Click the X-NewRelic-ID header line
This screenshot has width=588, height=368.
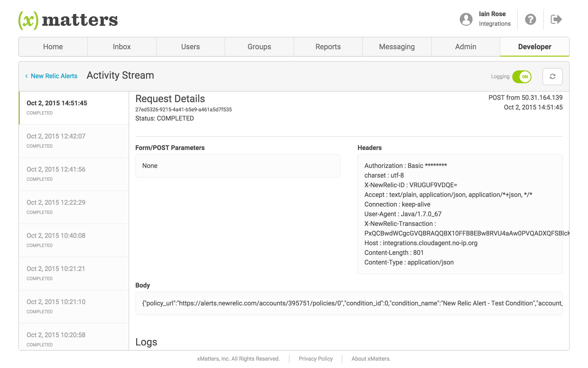(x=411, y=185)
